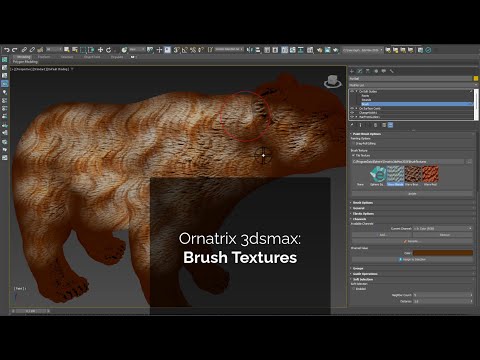The image size is (480, 360).
Task: Click the Undo arrow icon
Action: click(x=7, y=50)
